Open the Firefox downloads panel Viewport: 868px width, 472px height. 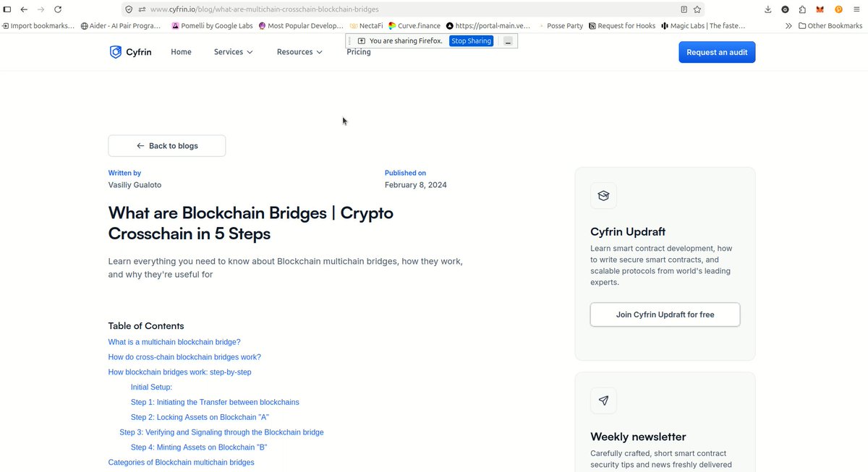point(767,9)
